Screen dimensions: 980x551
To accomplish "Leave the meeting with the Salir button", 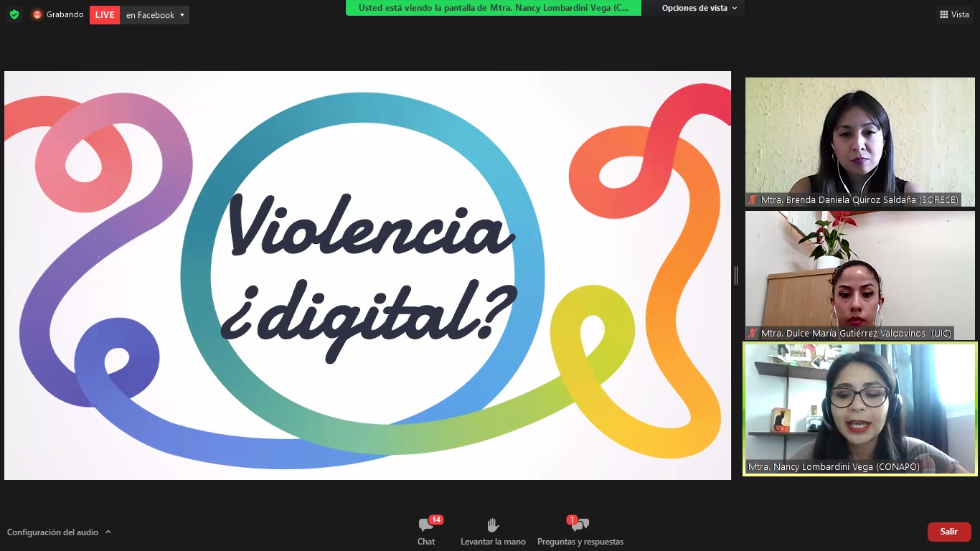I will pyautogui.click(x=949, y=532).
